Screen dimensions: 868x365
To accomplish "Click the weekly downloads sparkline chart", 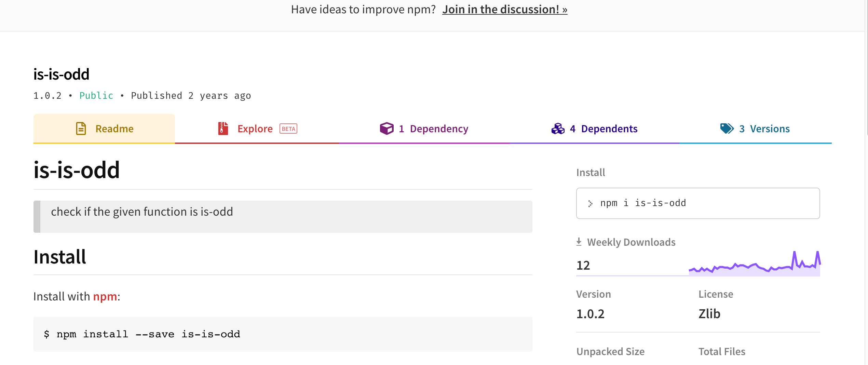I will (x=755, y=263).
